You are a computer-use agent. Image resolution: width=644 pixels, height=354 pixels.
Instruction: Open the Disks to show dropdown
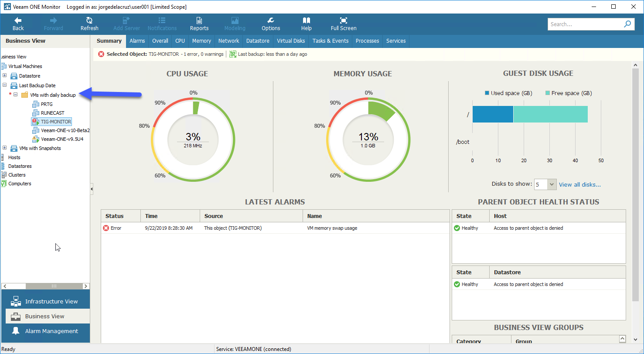(x=552, y=184)
